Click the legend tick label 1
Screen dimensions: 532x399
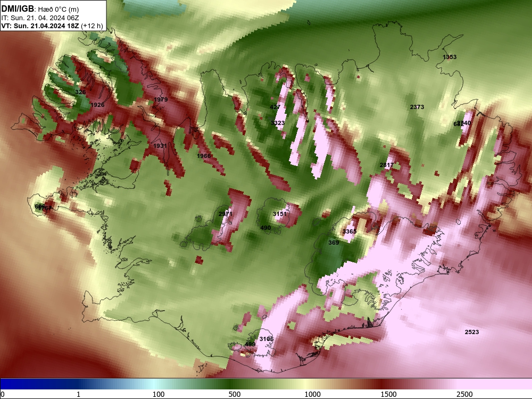click(x=78, y=394)
